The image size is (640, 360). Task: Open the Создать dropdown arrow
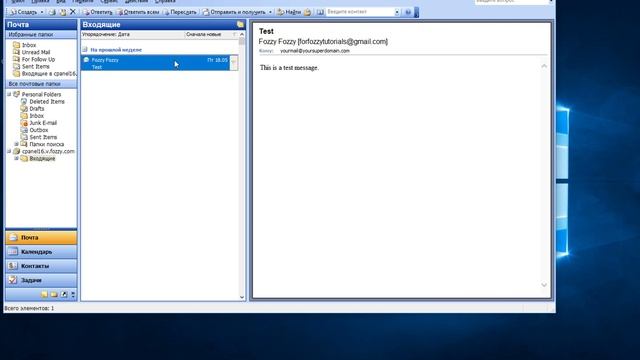pyautogui.click(x=42, y=12)
